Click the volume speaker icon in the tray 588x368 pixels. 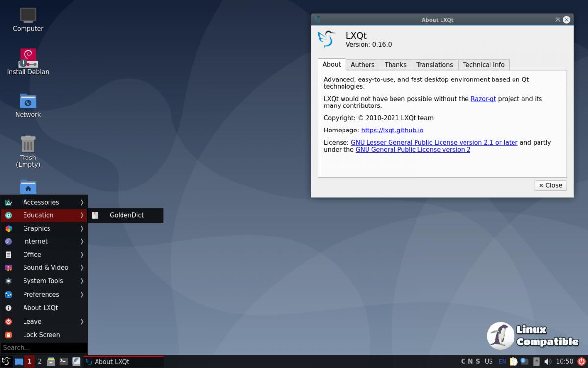point(549,362)
